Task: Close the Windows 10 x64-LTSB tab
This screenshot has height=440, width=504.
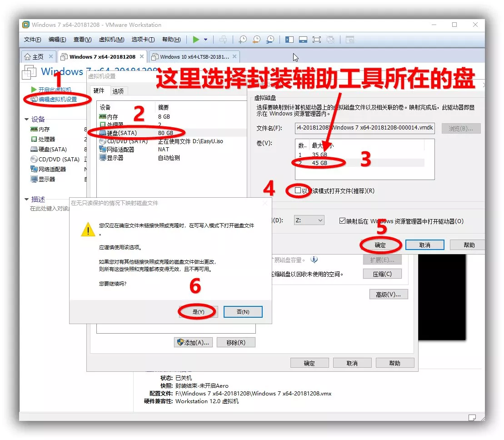Action: [235, 56]
